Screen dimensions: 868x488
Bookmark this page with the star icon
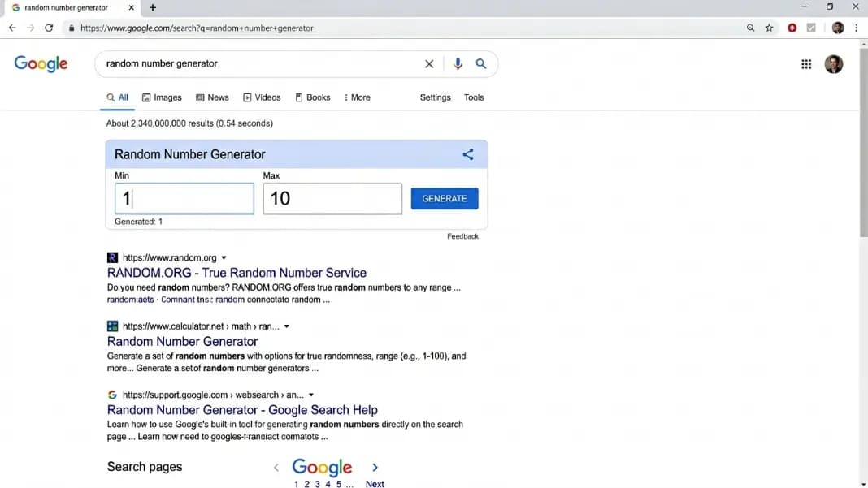(x=769, y=28)
